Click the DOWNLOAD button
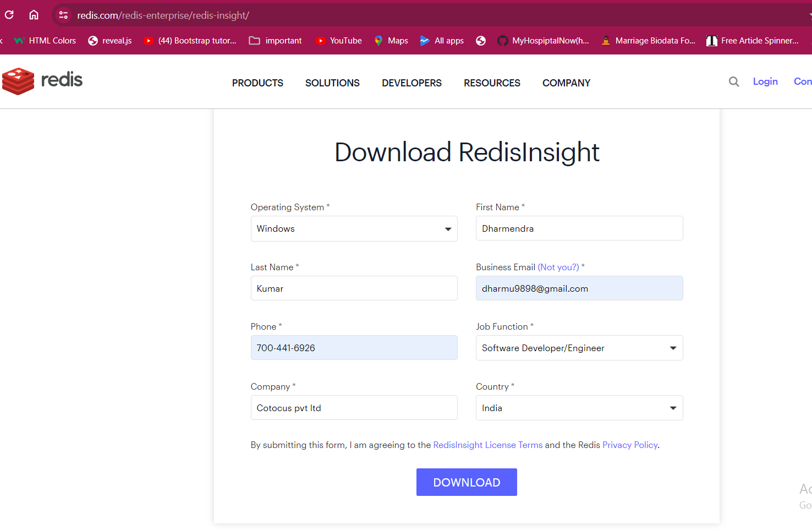Screen dimensions: 812x530 pyautogui.click(x=467, y=482)
